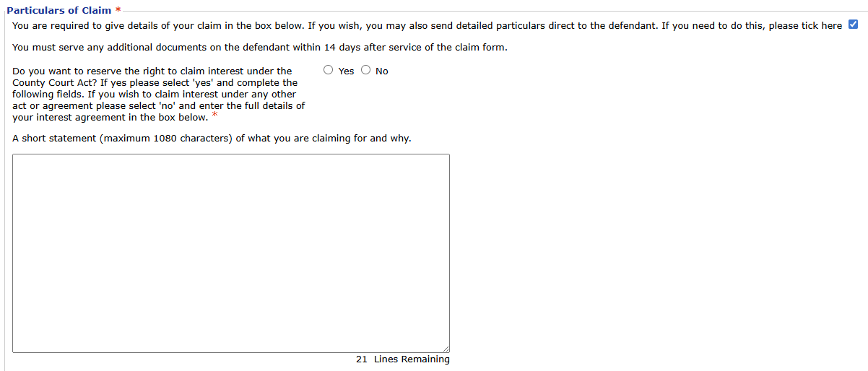Click the 'Yes' label text

click(346, 71)
